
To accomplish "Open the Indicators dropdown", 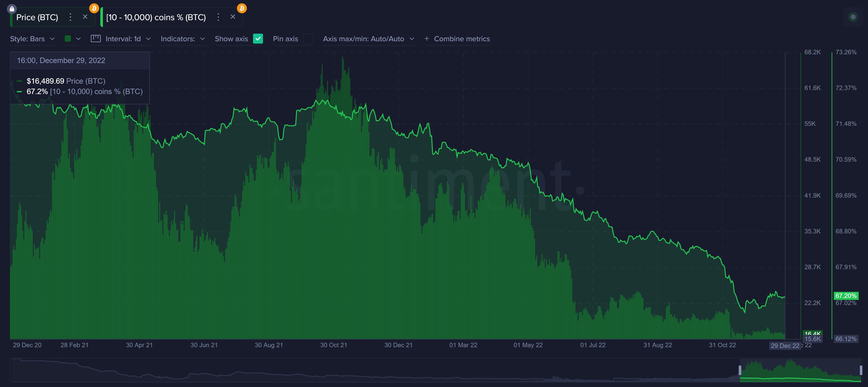I will pos(183,39).
